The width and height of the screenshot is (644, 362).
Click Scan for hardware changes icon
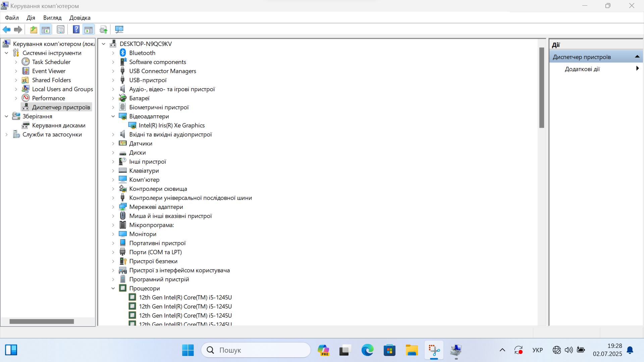click(x=119, y=29)
